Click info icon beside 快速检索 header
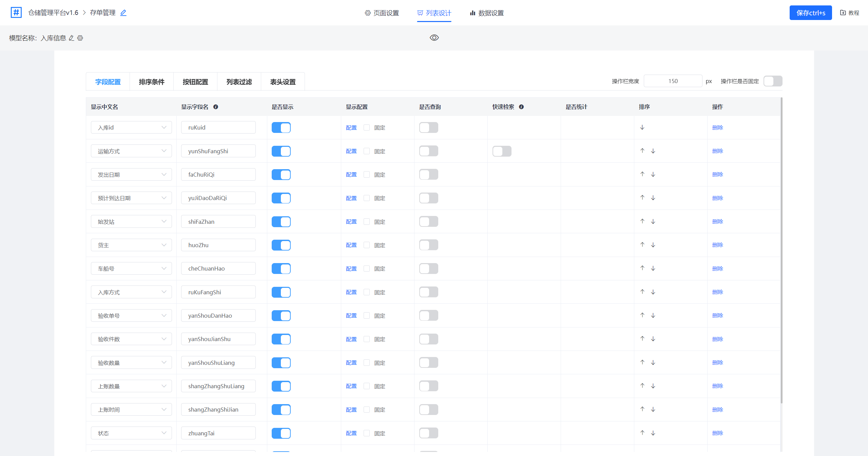868x456 pixels. 521,107
